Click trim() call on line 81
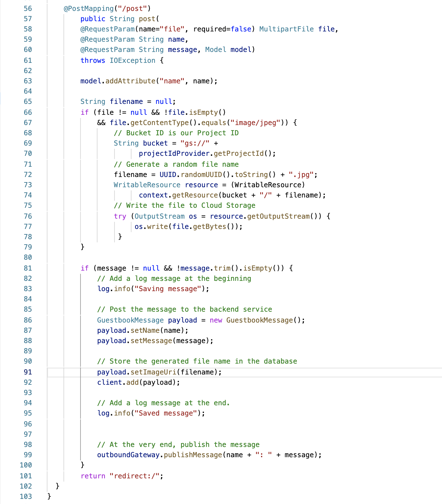Image resolution: width=442 pixels, height=504 pixels. (226, 268)
